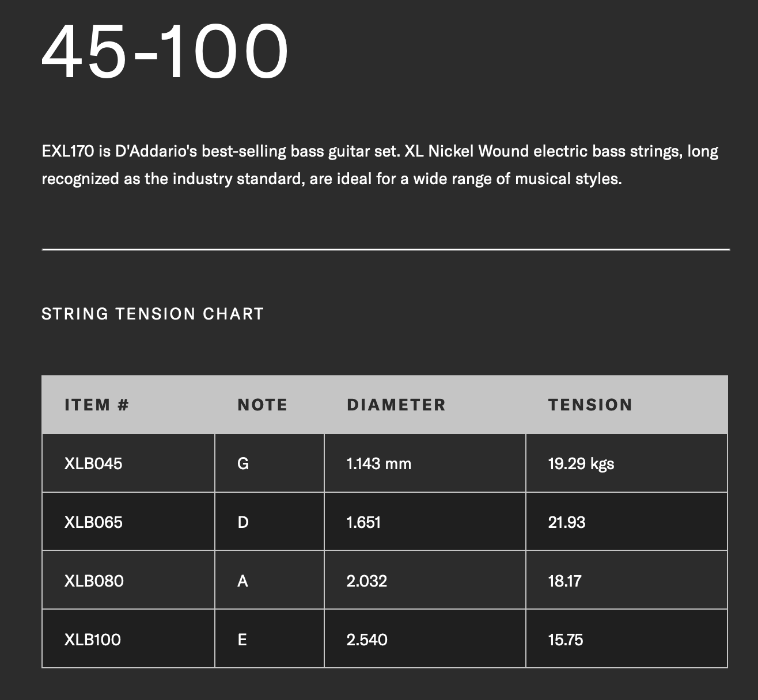
Task: Click the A note cell
Action: pyautogui.click(x=270, y=581)
